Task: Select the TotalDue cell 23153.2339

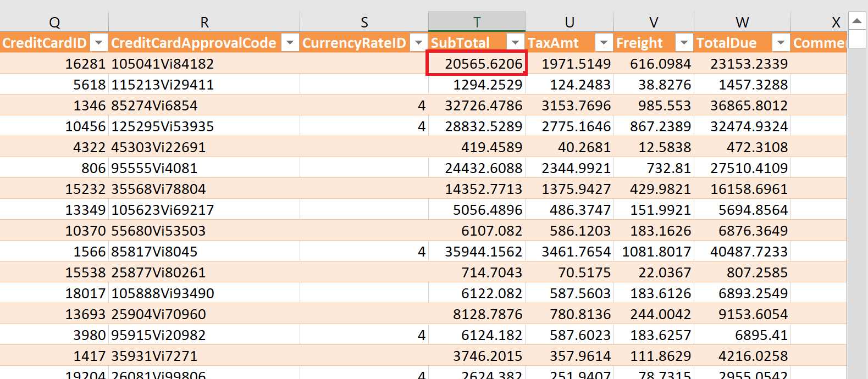Action: 742,63
